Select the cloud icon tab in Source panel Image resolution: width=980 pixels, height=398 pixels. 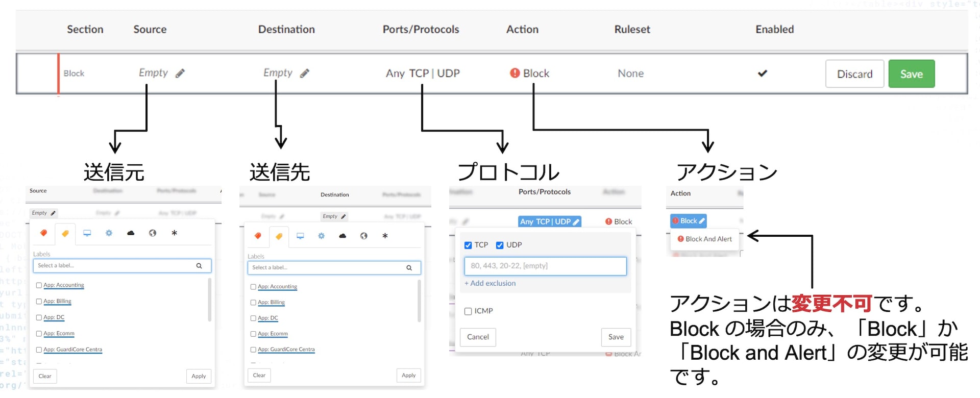131,233
